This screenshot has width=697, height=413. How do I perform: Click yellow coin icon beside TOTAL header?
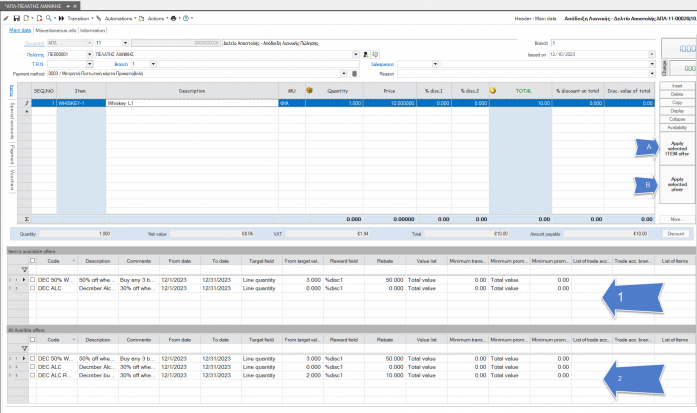coord(493,90)
